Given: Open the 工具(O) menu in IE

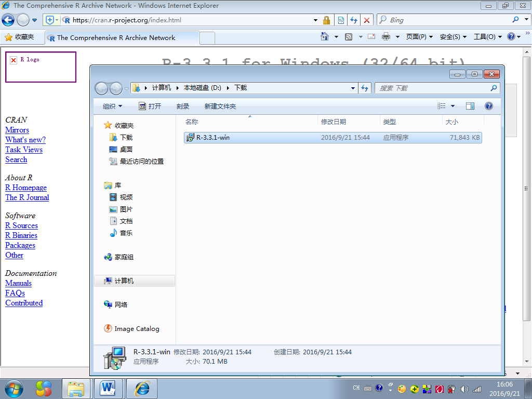Looking at the screenshot, I should (487, 37).
